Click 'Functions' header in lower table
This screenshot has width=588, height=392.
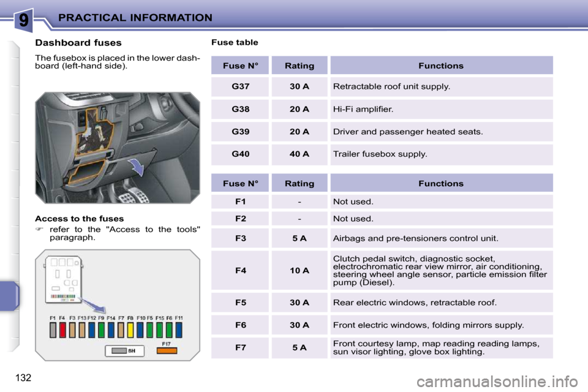pyautogui.click(x=442, y=183)
